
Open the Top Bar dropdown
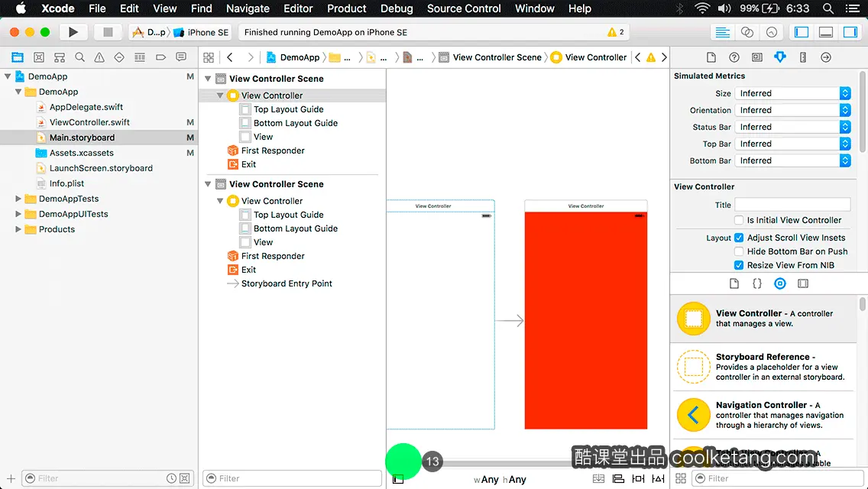[x=792, y=144]
